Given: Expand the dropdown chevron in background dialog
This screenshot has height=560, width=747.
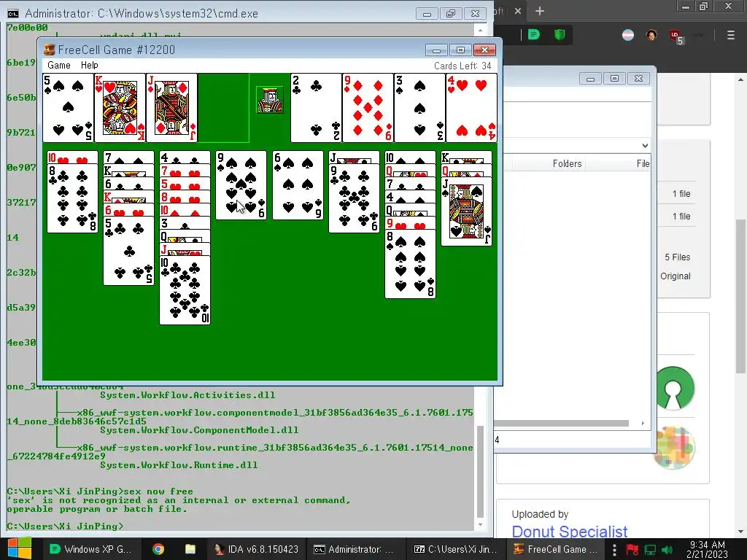Looking at the screenshot, I should [645, 146].
